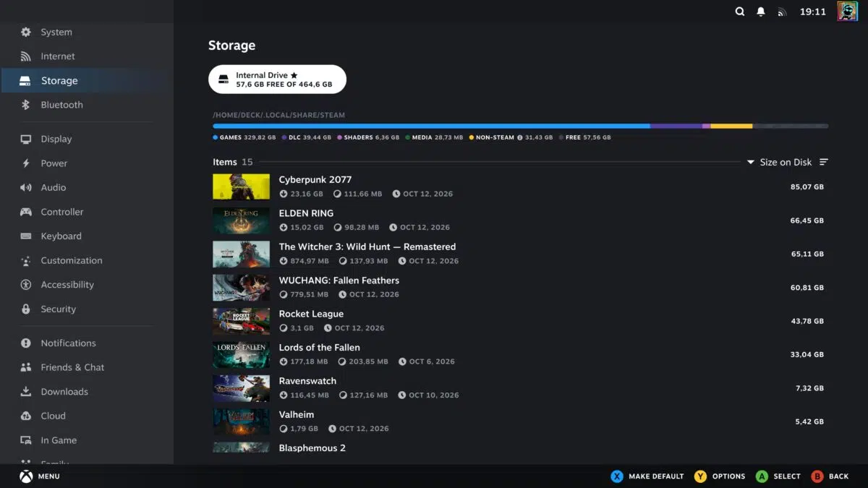Open Friends & Chat settings
Viewport: 868px width, 488px height.
point(87,367)
